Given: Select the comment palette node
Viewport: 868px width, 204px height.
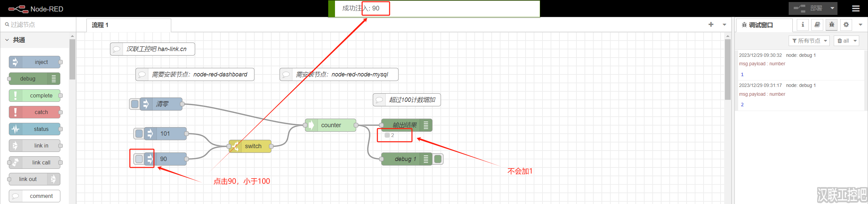Looking at the screenshot, I should [35, 196].
